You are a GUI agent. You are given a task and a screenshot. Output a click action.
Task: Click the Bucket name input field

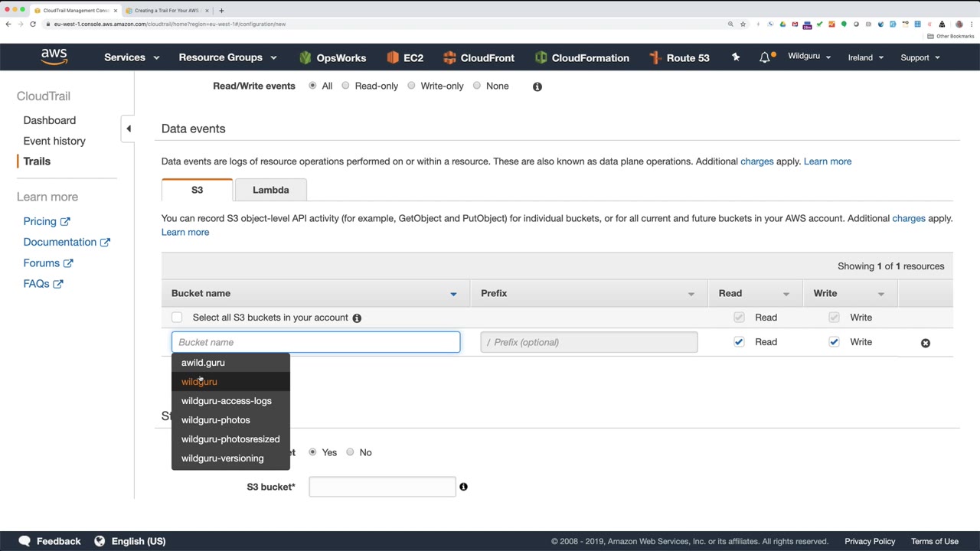point(316,342)
